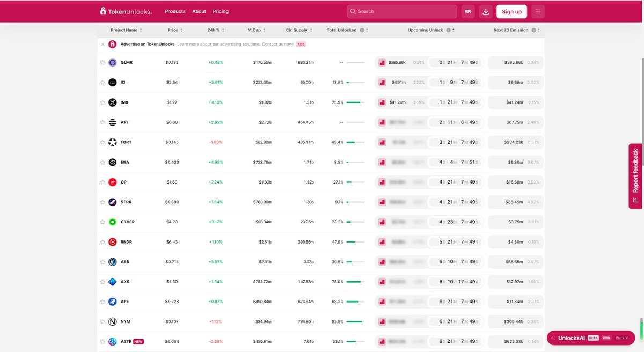Click the CYBER token icon
The image size is (644, 352).
pyautogui.click(x=112, y=222)
